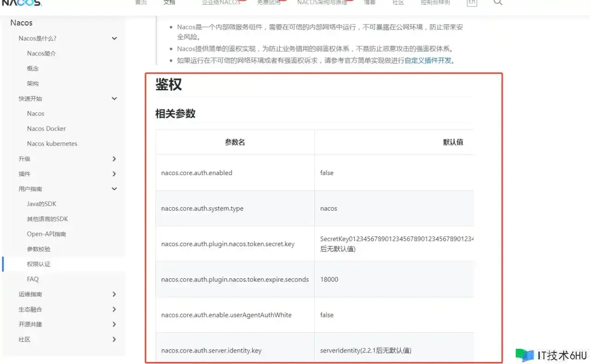590x364 pixels.
Task: Open the Nacos page under 快速开始
Action: (x=35, y=114)
